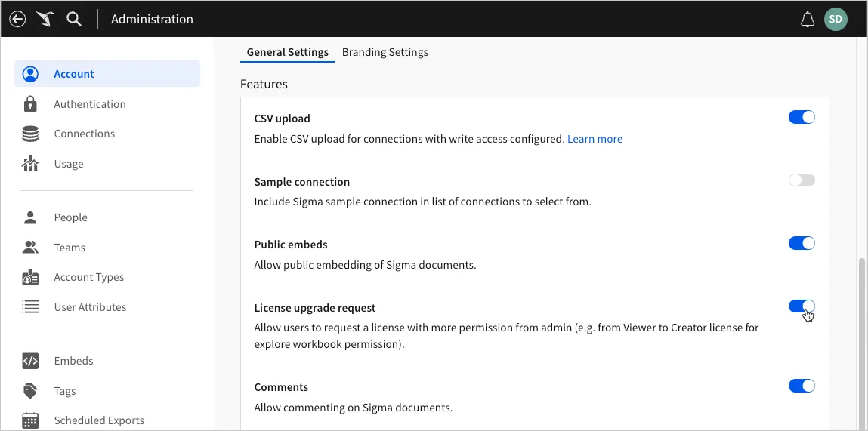Enable the Sample connection toggle

click(x=802, y=180)
